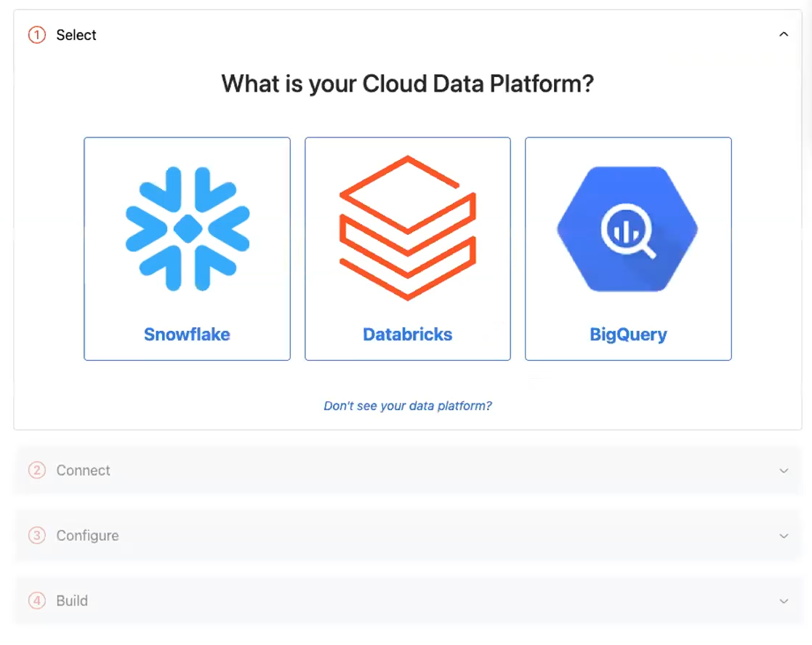Pick the BigQuery hexagon logo

coord(627,229)
